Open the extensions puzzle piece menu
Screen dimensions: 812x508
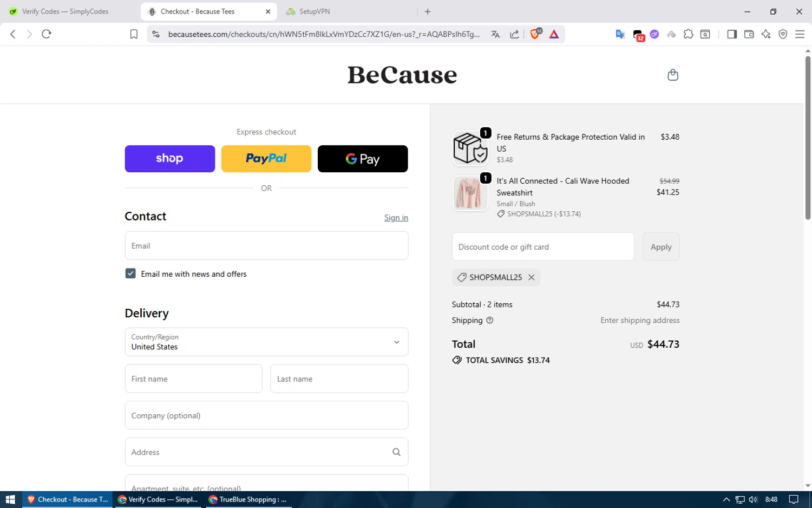688,34
